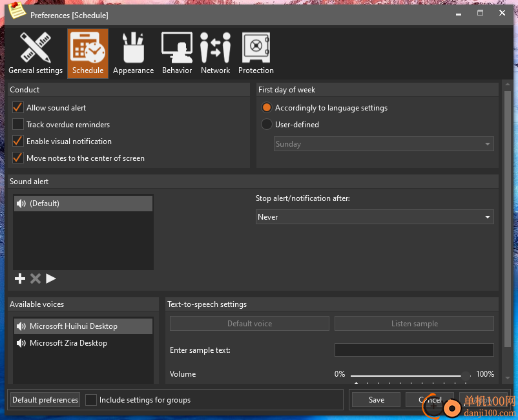Click scrollbar down arrow at bottom
This screenshot has width=518, height=420.
point(508,378)
